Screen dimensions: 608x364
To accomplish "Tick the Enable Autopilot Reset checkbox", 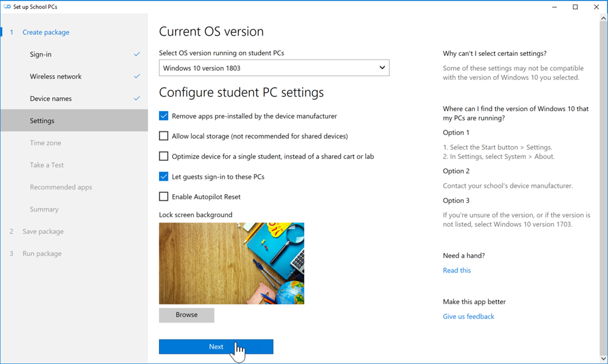I will coord(164,196).
